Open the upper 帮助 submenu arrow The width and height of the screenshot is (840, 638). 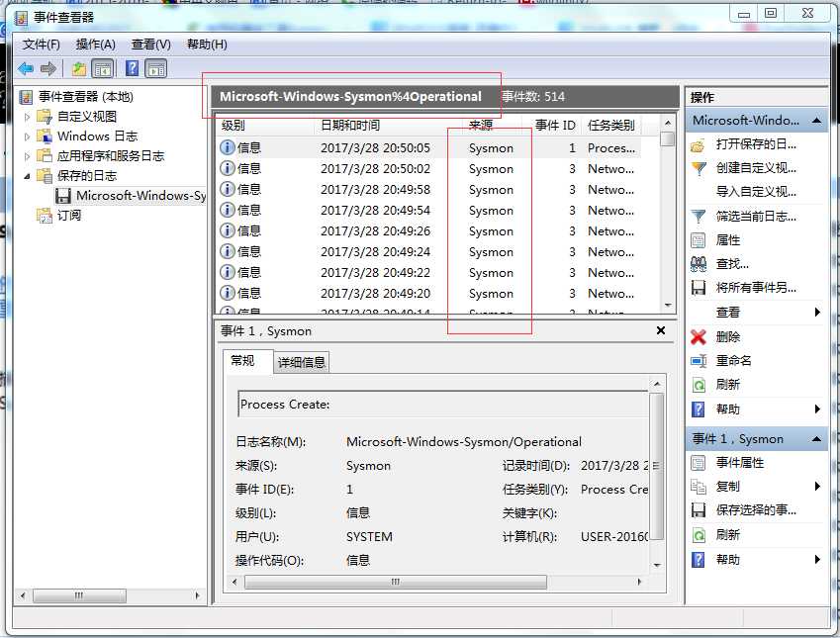[817, 410]
